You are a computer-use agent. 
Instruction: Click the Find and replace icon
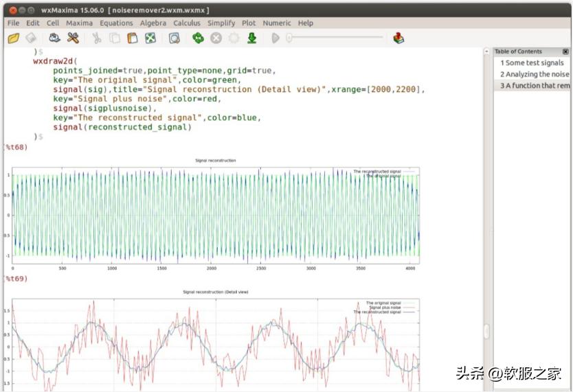click(x=175, y=38)
